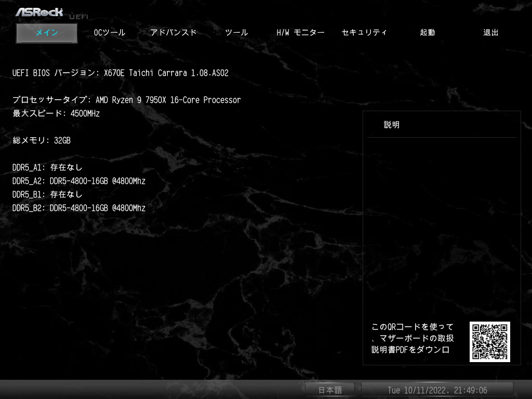Open the セキュリティ tab
Viewport: 532px width, 399px height.
(x=364, y=33)
